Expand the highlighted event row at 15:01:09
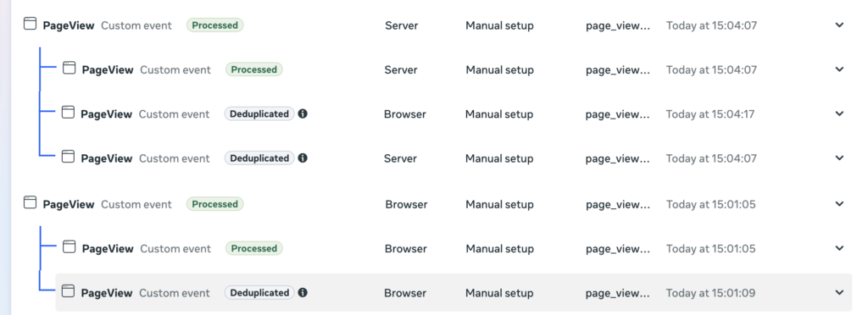868x315 pixels. 840,293
